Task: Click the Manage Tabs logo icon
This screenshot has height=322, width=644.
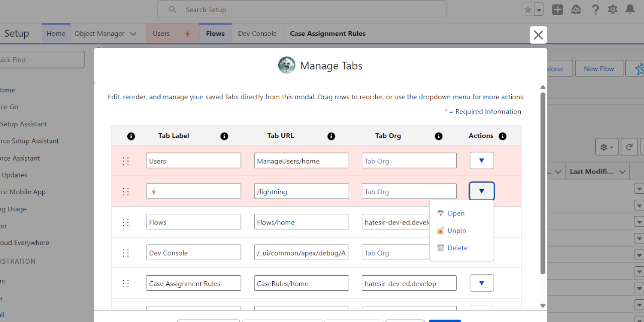Action: click(287, 65)
